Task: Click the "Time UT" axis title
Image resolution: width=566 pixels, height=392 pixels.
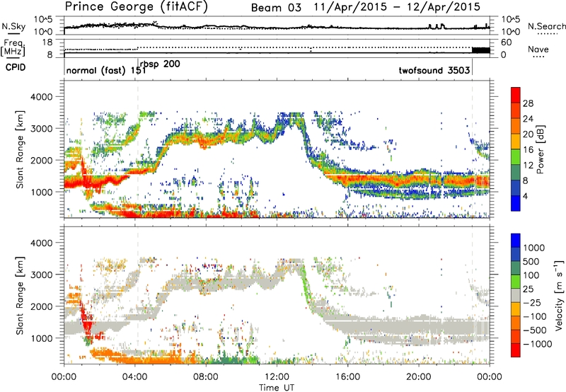Action: pyautogui.click(x=277, y=388)
